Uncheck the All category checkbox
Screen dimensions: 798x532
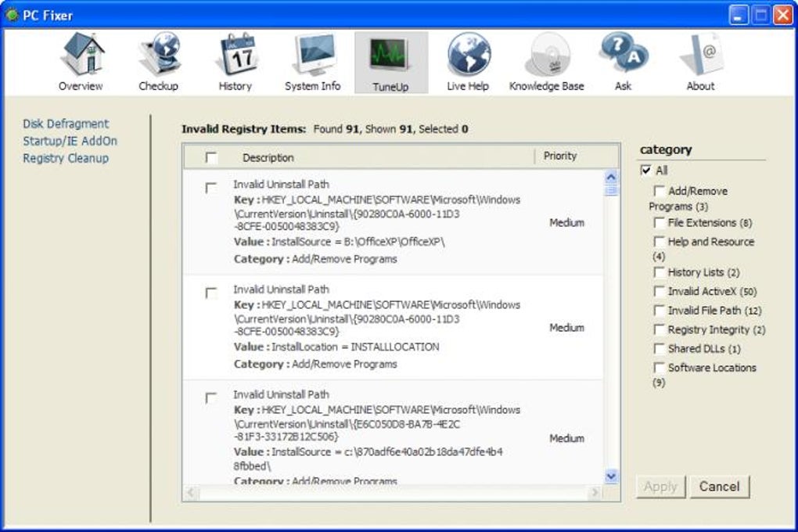(x=645, y=170)
